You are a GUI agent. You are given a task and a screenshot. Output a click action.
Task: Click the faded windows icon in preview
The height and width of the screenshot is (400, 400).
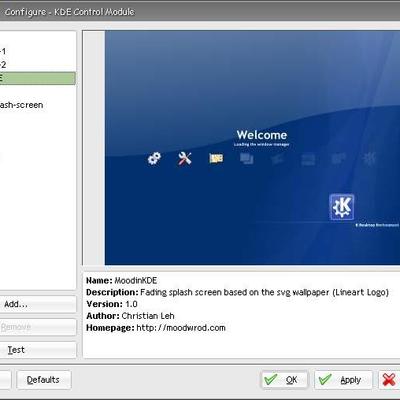tap(247, 158)
